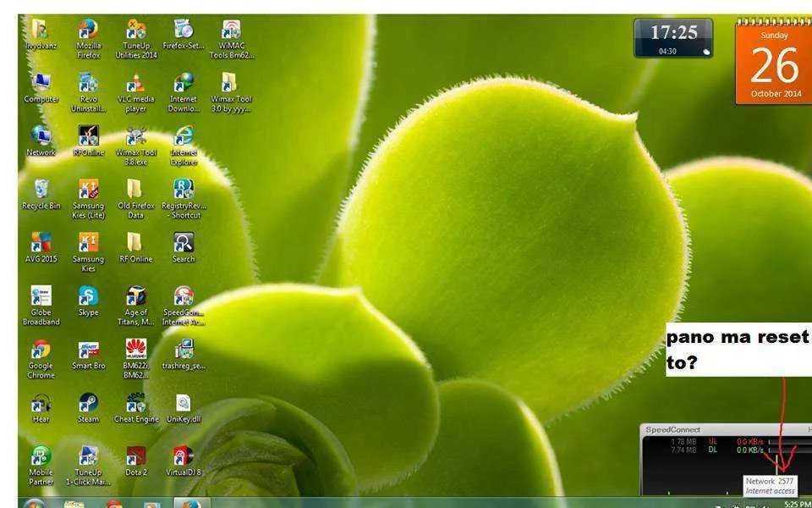Select the Search magnifier shortcut icon
This screenshot has height=508, width=812.
tap(184, 248)
